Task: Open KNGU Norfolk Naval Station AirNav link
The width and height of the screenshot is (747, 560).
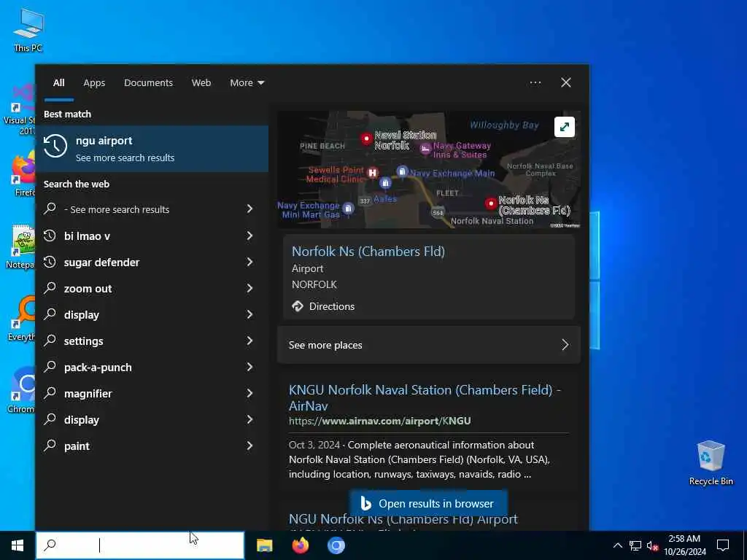Action: [425, 397]
